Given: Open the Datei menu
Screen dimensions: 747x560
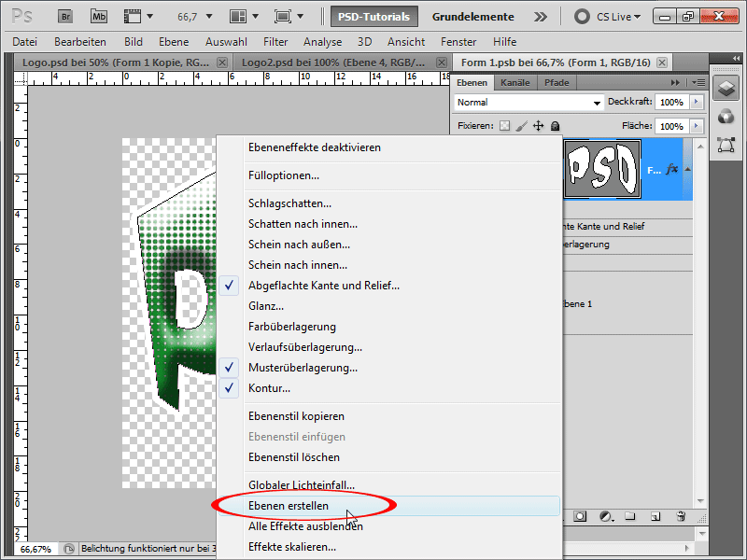Looking at the screenshot, I should [x=25, y=42].
